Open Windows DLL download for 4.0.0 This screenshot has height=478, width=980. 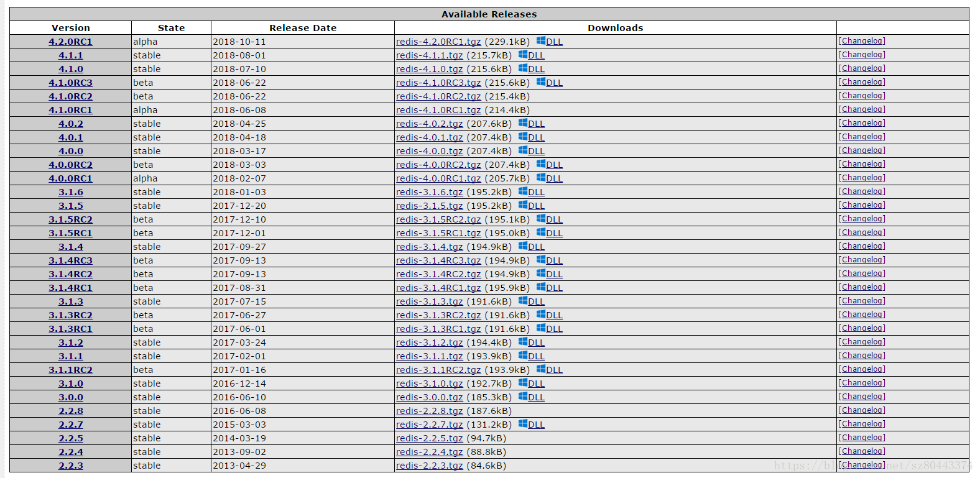pyautogui.click(x=532, y=151)
